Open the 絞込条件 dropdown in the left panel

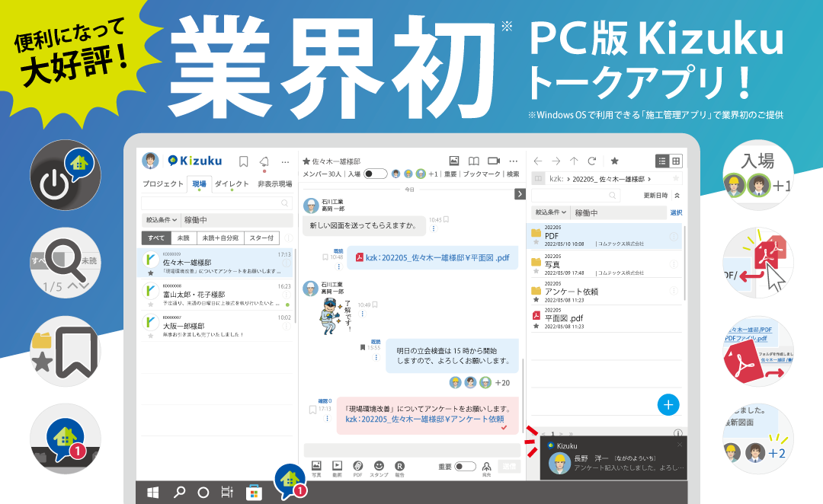coord(160,220)
